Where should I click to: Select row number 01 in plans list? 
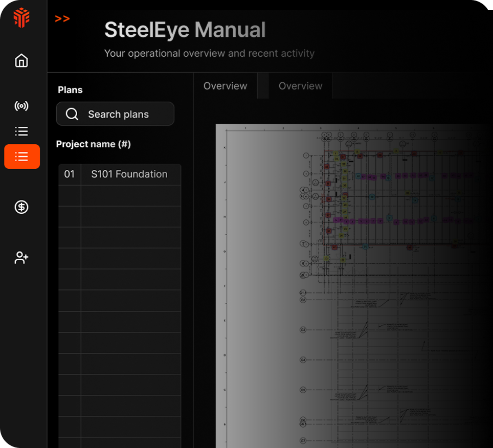(x=69, y=174)
